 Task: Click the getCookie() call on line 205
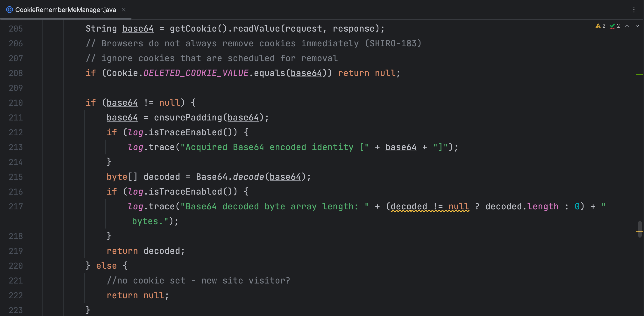point(198,29)
